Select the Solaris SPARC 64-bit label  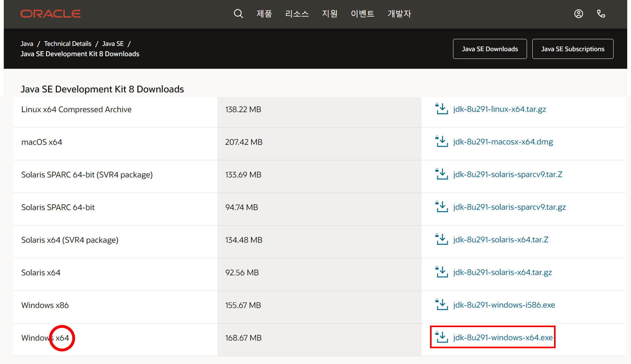[x=58, y=207]
